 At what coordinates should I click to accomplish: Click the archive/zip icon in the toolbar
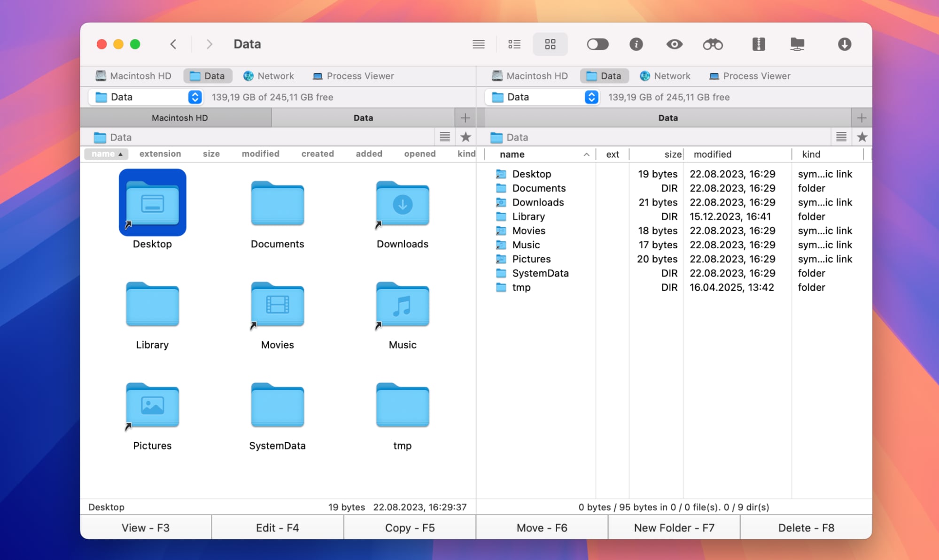[758, 44]
